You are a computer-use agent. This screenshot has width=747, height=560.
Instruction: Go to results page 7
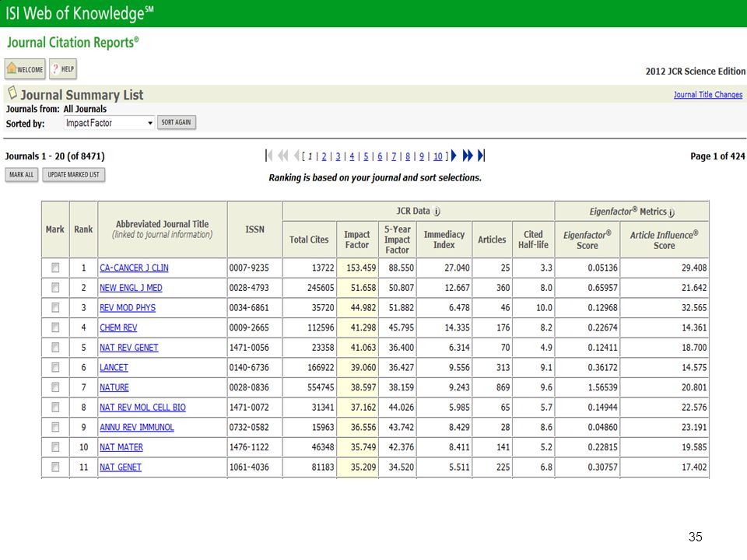(x=394, y=156)
